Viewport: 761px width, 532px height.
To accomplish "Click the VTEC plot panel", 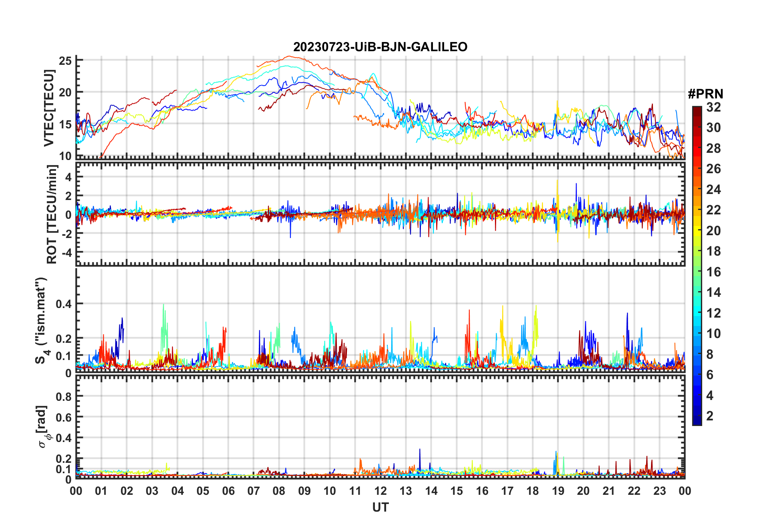I will 380,107.
